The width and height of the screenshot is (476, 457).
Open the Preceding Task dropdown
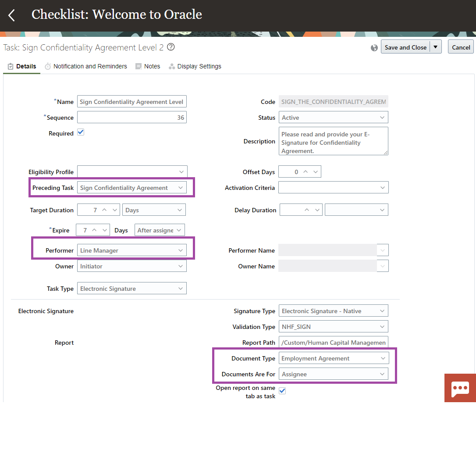(132, 187)
